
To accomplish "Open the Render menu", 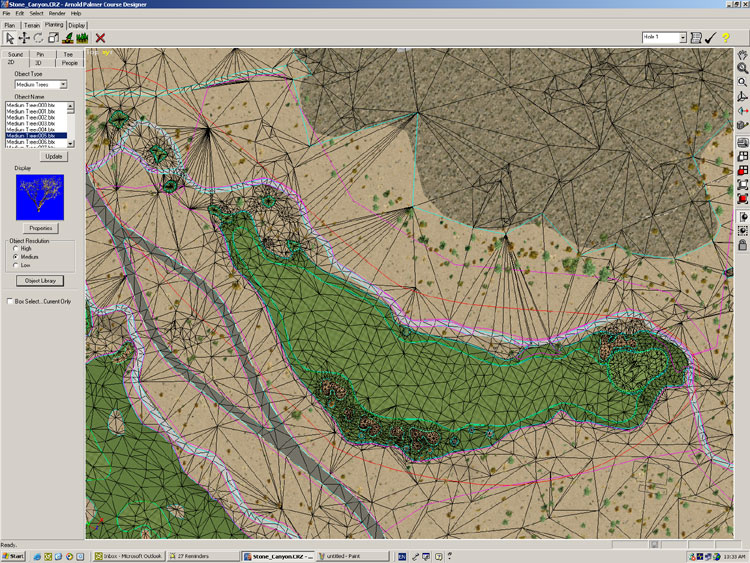I will (x=57, y=13).
